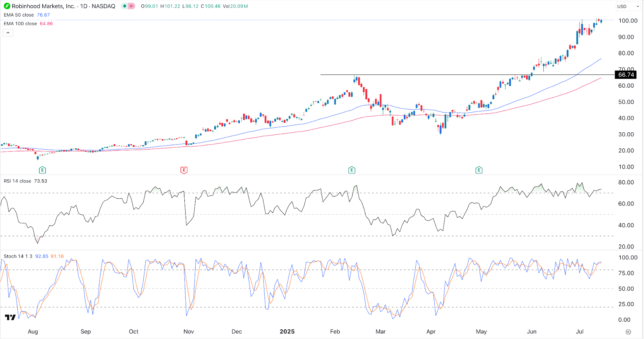Select the RSI 14 close indicator label

[x=17, y=181]
